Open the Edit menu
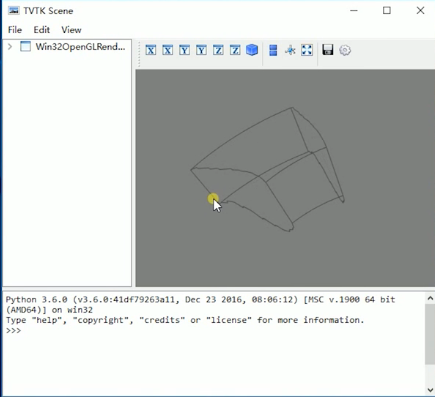The width and height of the screenshot is (435, 397). point(42,30)
